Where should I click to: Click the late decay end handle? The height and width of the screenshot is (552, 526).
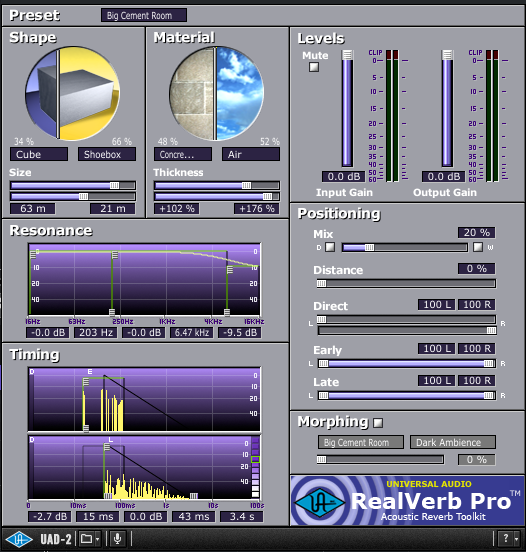coord(194,496)
